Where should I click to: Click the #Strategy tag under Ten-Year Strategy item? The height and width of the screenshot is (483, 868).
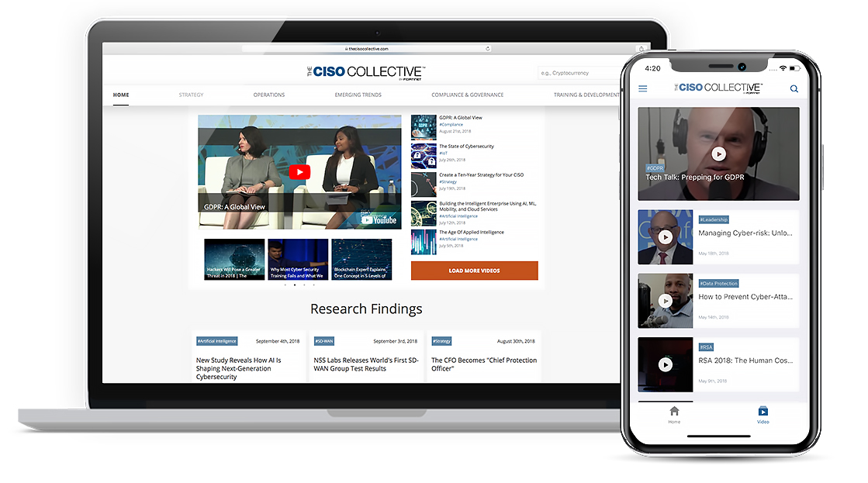448,182
